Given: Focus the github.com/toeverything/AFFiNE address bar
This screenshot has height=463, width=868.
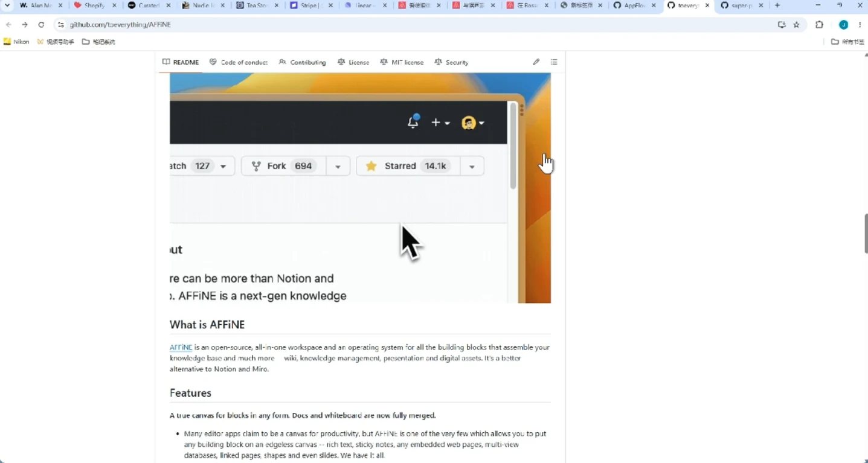Looking at the screenshot, I should tap(417, 25).
